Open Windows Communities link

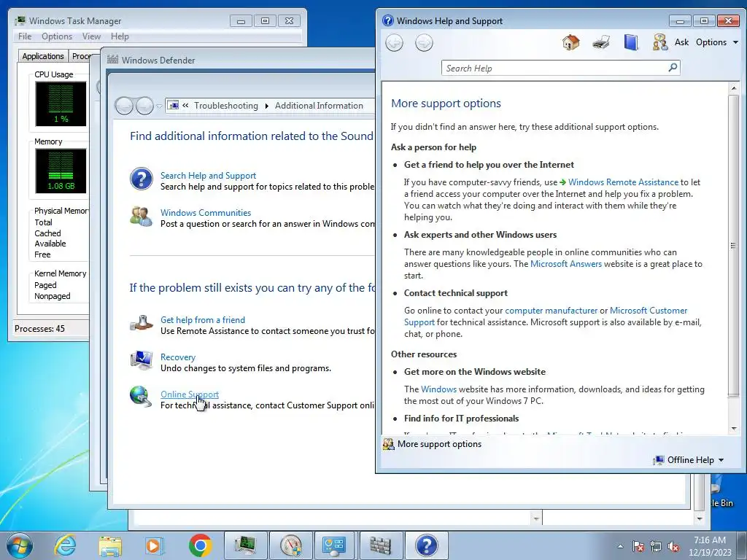(206, 213)
